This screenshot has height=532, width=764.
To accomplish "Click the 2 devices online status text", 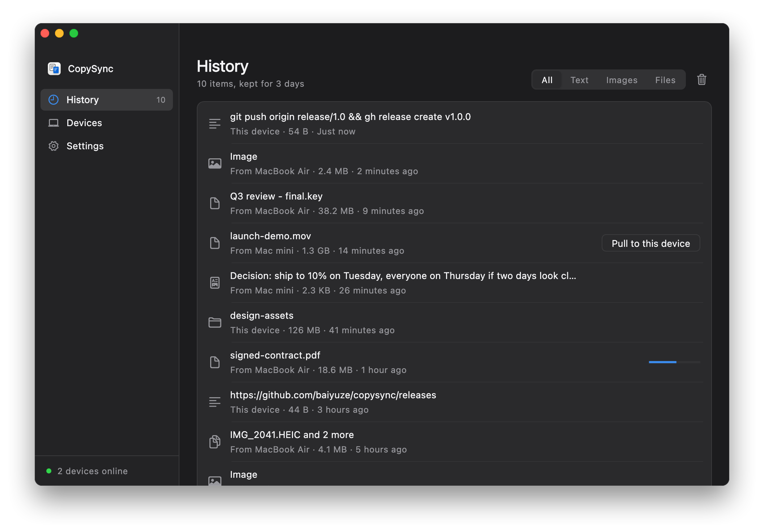I will point(93,471).
